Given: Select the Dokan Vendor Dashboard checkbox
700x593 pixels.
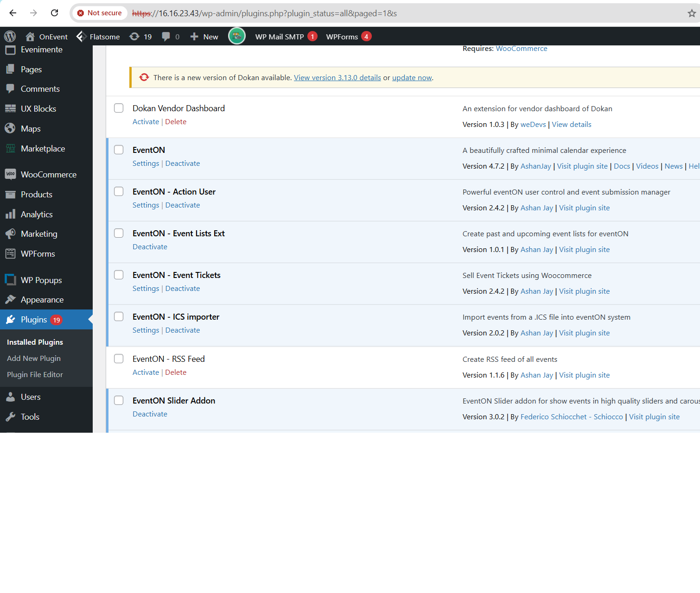Looking at the screenshot, I should click(x=119, y=108).
